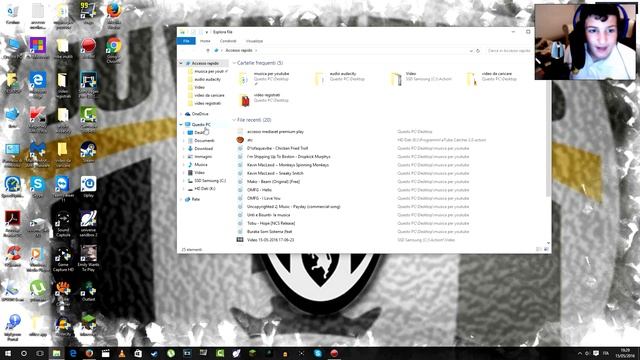
Task: Select audio audacity in quick access tree
Action: click(207, 79)
